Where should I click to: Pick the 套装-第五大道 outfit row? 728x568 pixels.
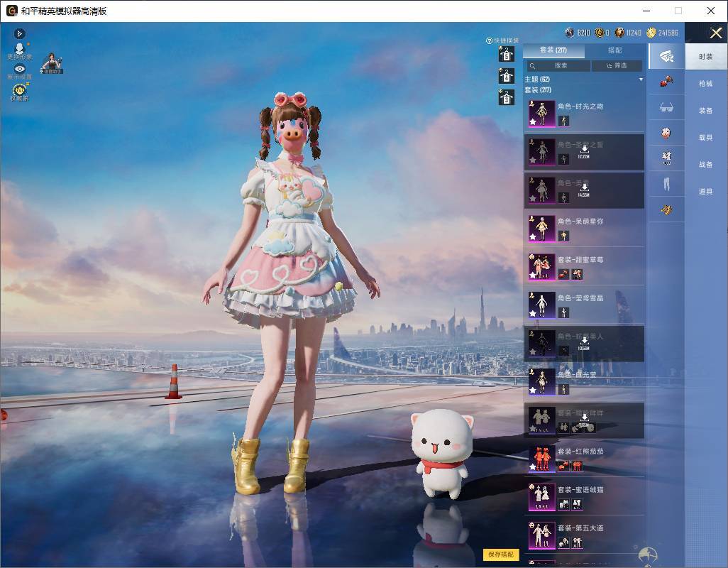584,535
